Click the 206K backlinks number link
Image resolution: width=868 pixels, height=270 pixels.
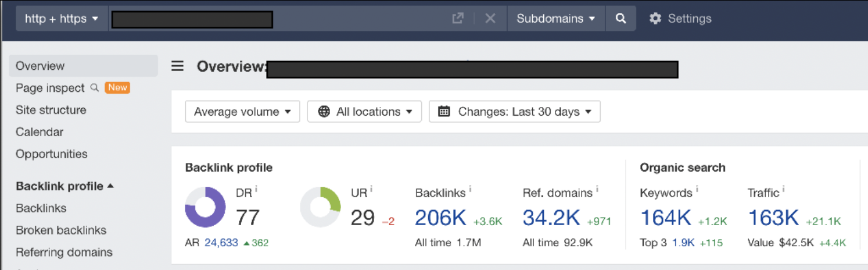pos(441,218)
